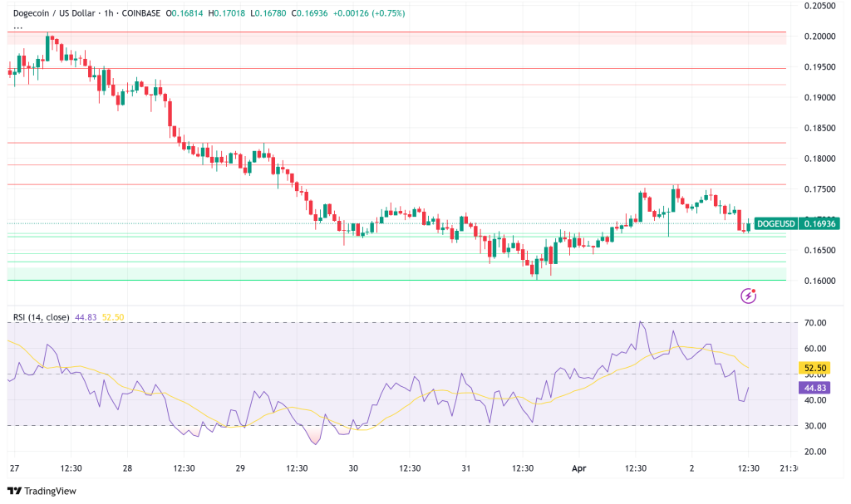Click the RSI (14, close) indicator label
The height and width of the screenshot is (504, 851).
click(x=42, y=317)
